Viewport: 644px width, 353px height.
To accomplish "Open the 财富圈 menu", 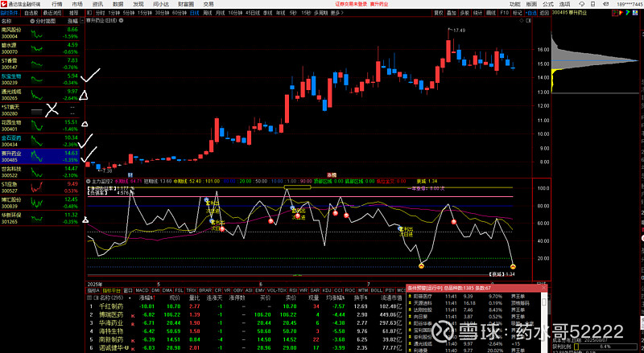I will click(186, 4).
